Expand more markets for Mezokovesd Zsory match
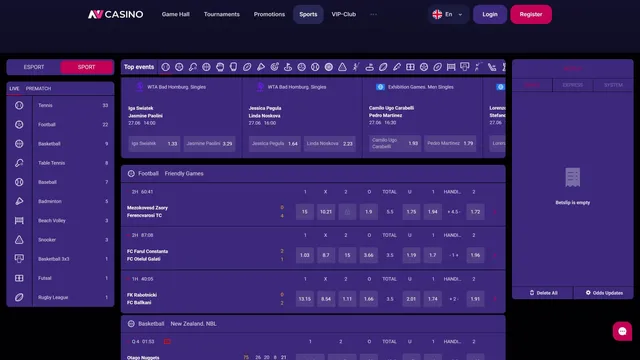Screen dimensions: 640x360 point(495,212)
